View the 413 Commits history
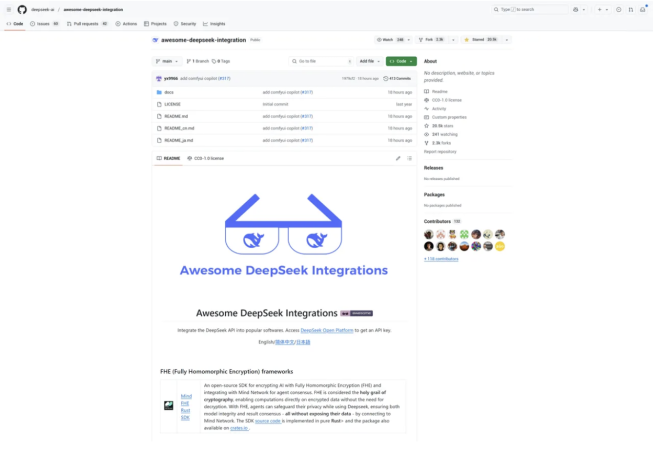This screenshot has height=450, width=654. click(x=398, y=78)
